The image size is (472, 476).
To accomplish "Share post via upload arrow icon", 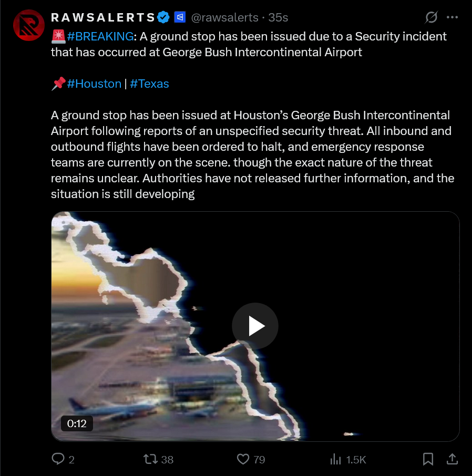I will point(452,459).
